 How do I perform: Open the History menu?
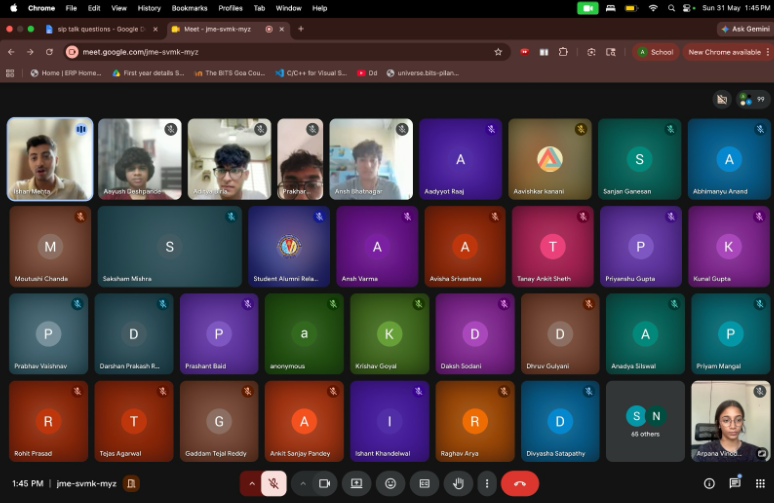pyautogui.click(x=149, y=8)
